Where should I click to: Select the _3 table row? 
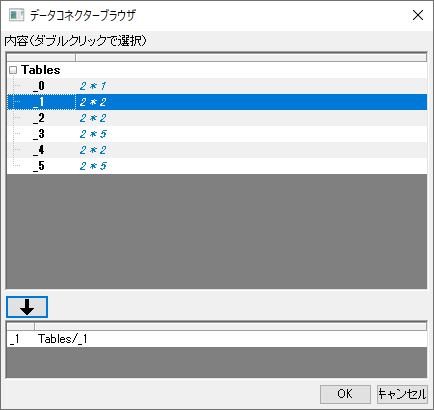point(217,134)
